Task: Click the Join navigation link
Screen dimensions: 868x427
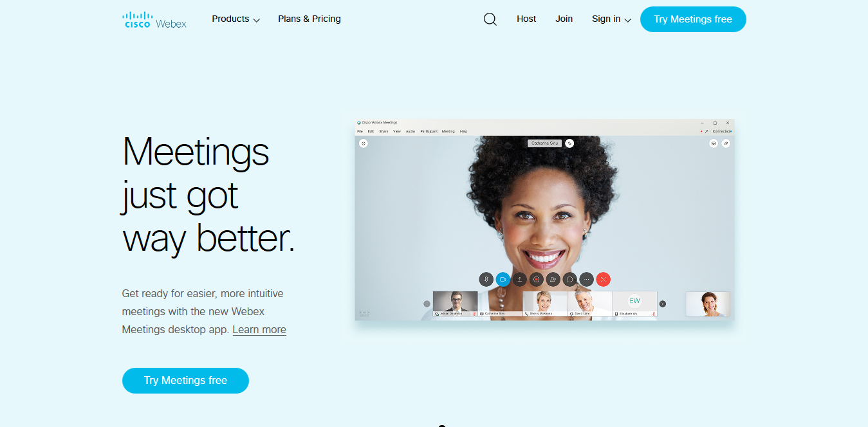Action: click(564, 19)
